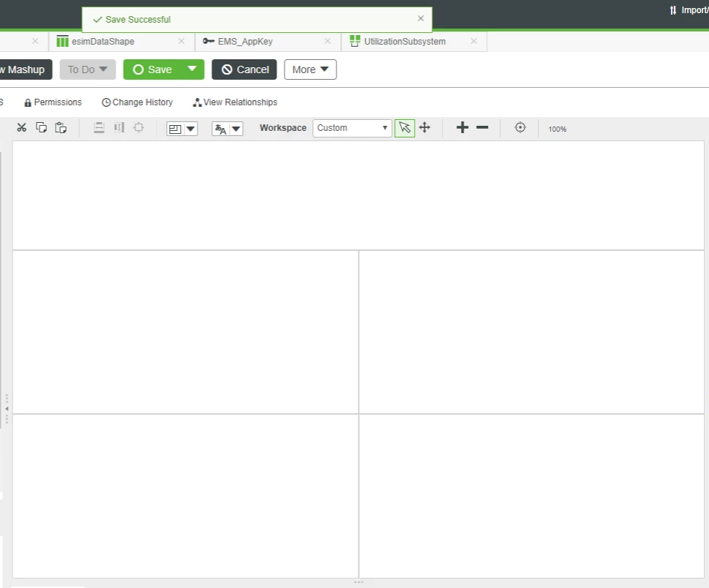This screenshot has width=709, height=588.
Task: Open Change History
Action: [x=137, y=102]
